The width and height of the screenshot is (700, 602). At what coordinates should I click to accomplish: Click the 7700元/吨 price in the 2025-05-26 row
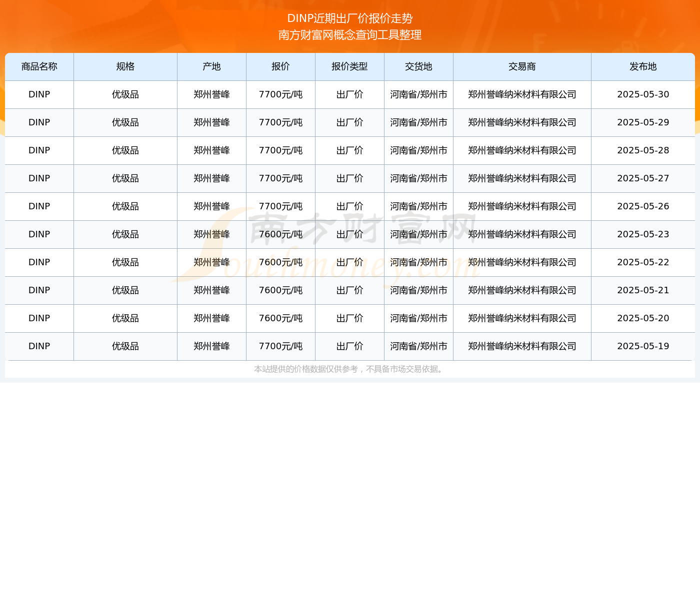click(280, 206)
